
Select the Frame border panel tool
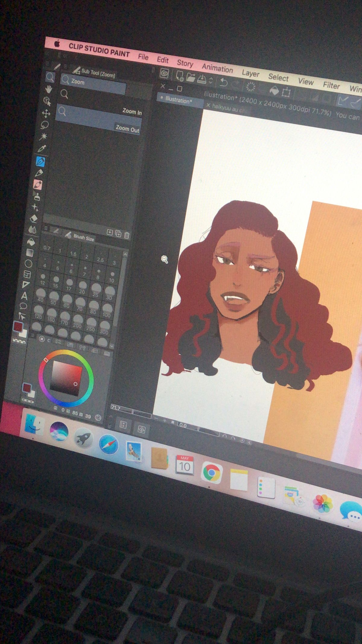tap(27, 274)
